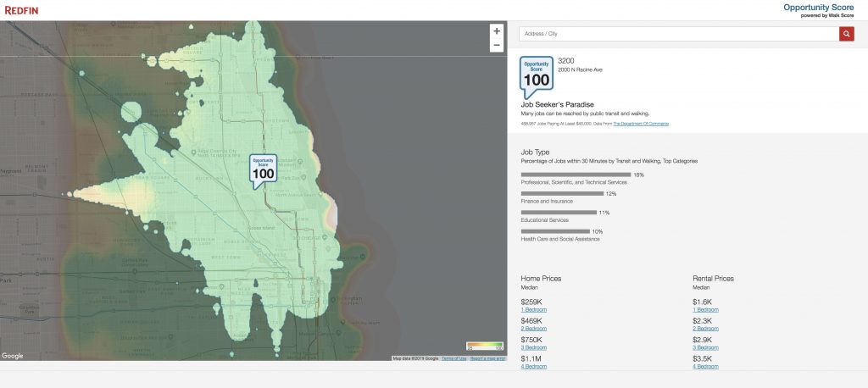Viewport: 868px width, 388px height.
Task: Click Report a map error link
Action: [487, 358]
